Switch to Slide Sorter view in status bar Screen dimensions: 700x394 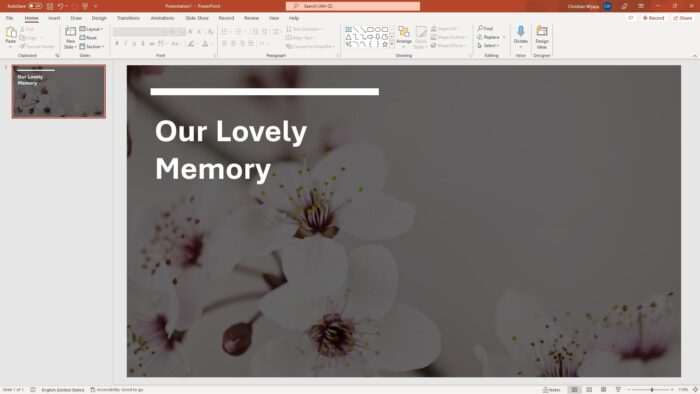pos(589,390)
